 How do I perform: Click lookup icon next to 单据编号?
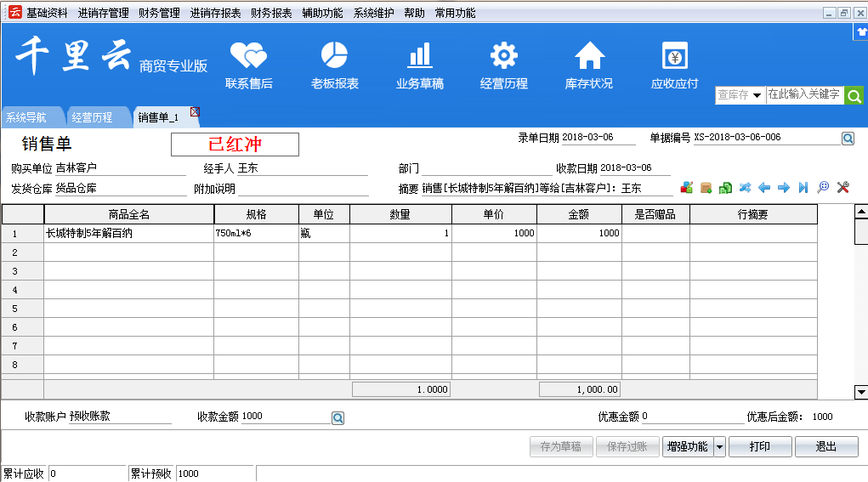(848, 138)
